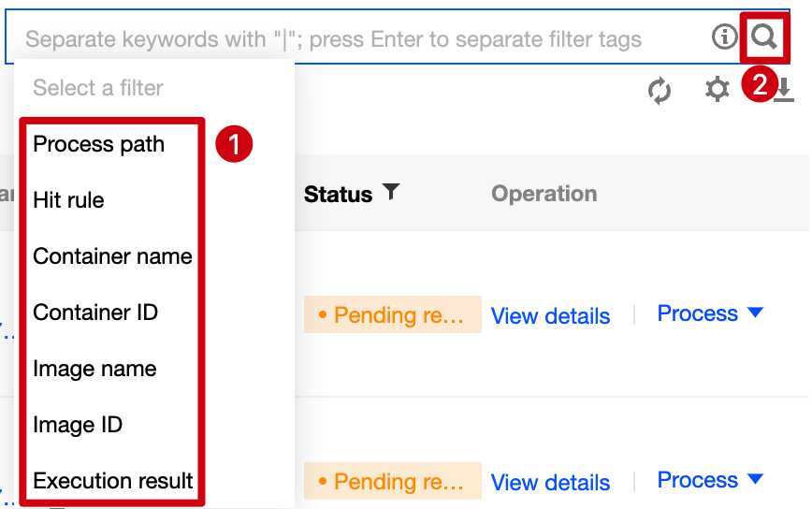Select "Container ID" in filter dropdown

[x=95, y=313]
